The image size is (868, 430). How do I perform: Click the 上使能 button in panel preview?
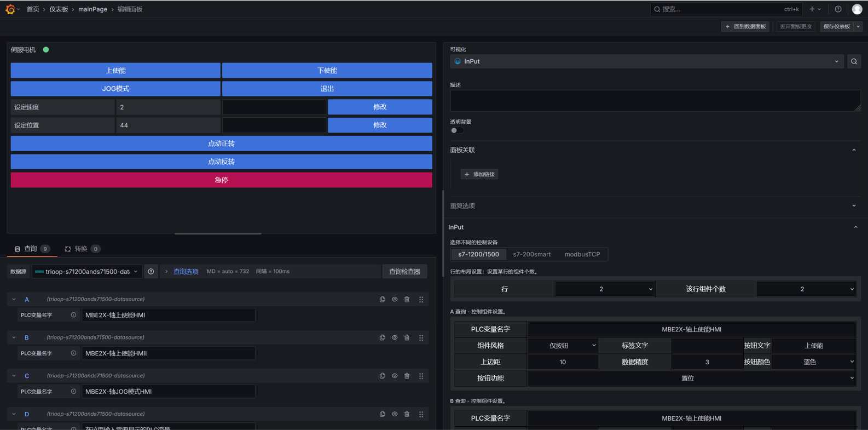pos(115,71)
